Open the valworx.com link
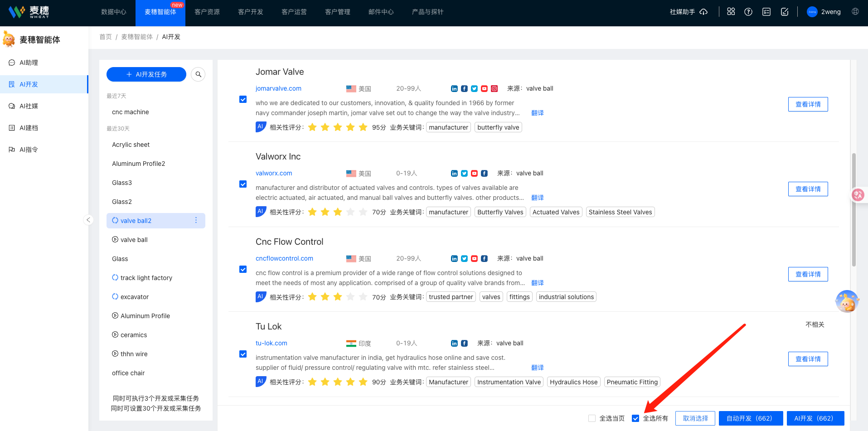The height and width of the screenshot is (431, 868). (274, 173)
